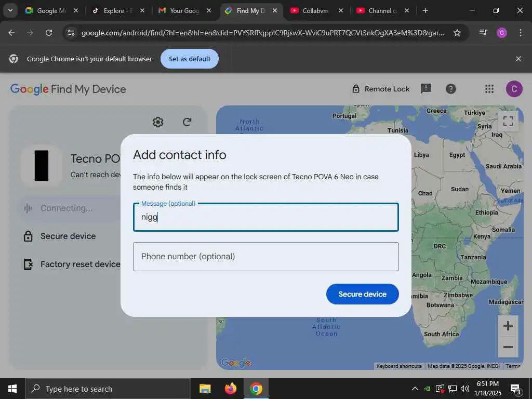Open the send feedback icon
The width and height of the screenshot is (532, 399).
[426, 89]
